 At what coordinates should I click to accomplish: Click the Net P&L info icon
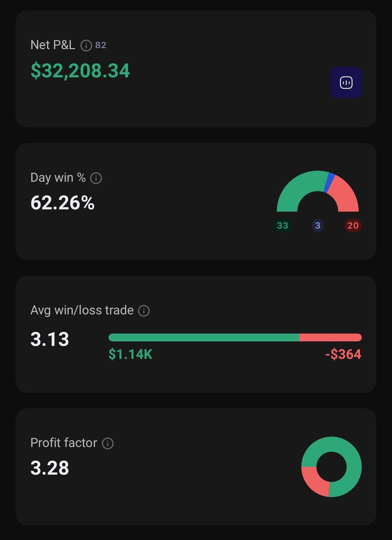click(x=86, y=45)
